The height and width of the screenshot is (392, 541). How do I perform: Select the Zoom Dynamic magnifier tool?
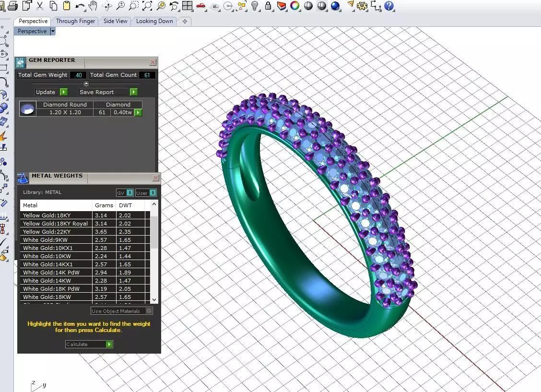point(120,6)
